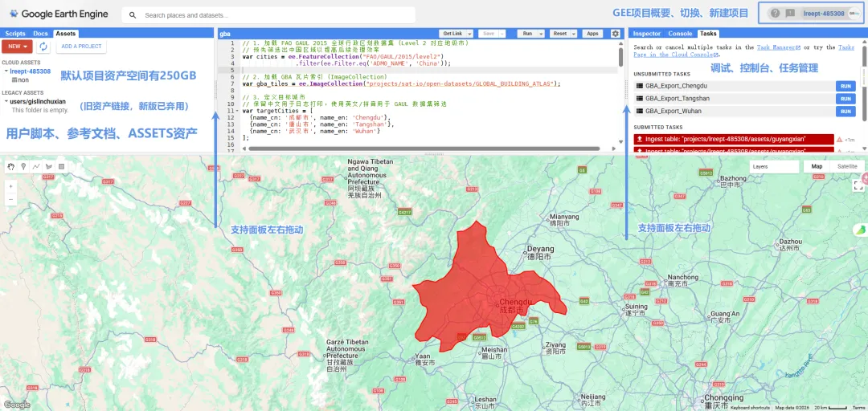Switch to the Docs tab
Viewport: 868px width, 411px height.
point(40,34)
